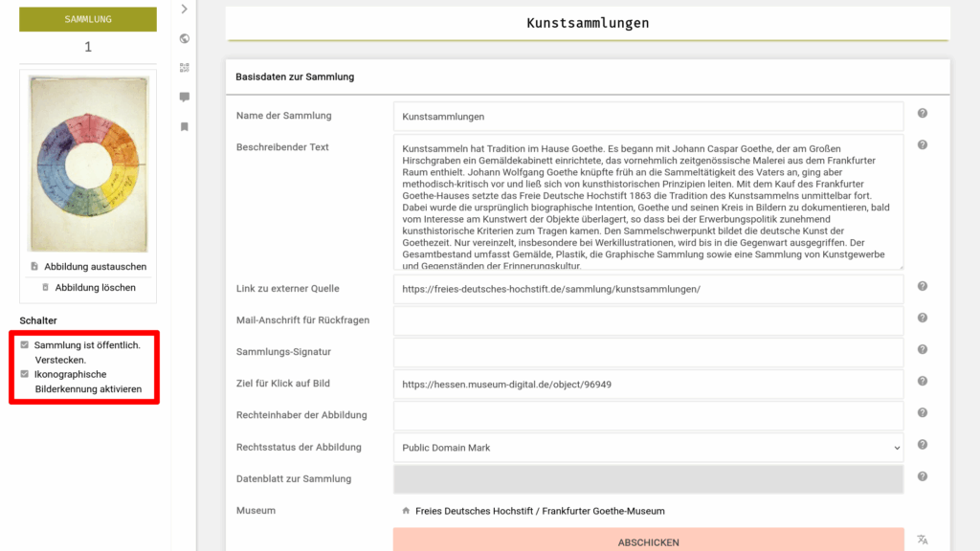Show help for Rechtsstatus der Abbildung

point(923,445)
